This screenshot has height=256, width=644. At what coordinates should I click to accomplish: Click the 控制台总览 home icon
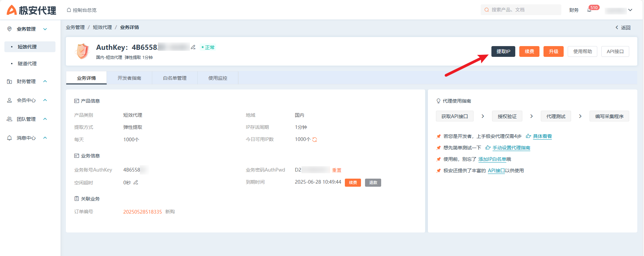coord(69,10)
